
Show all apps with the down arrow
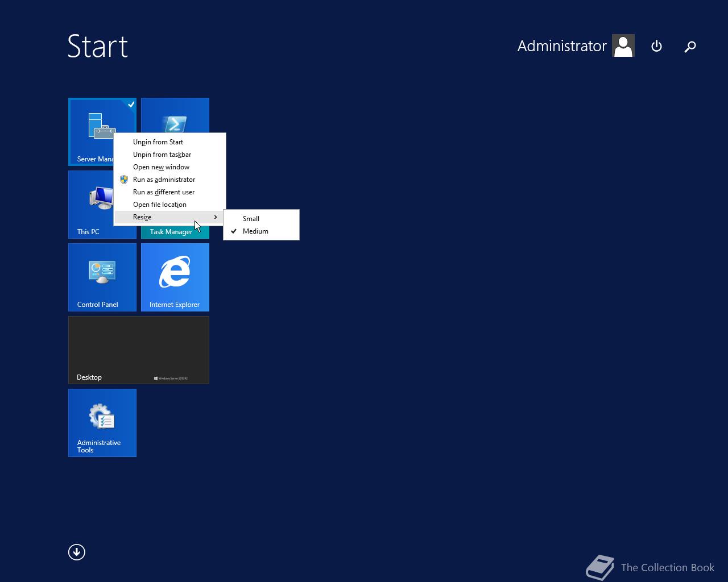coord(77,552)
